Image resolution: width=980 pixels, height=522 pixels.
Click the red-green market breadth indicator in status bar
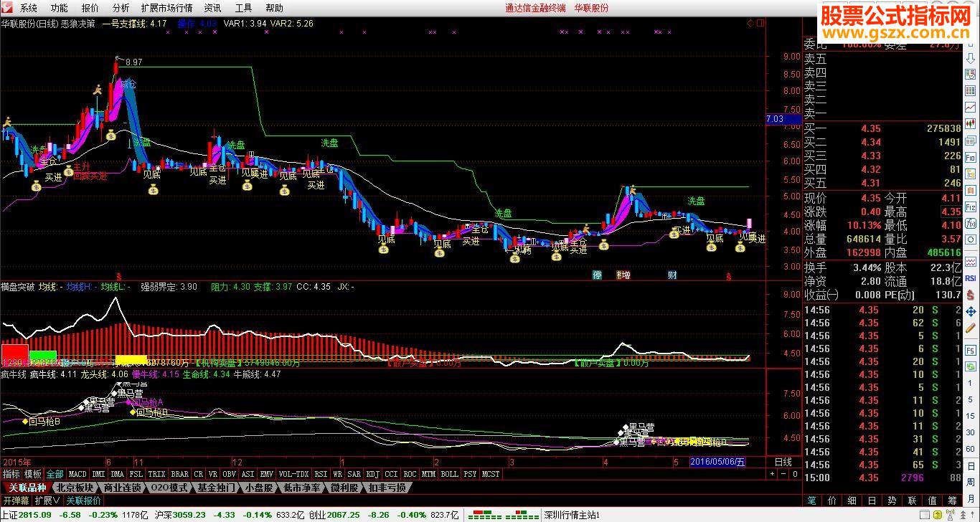(x=504, y=514)
